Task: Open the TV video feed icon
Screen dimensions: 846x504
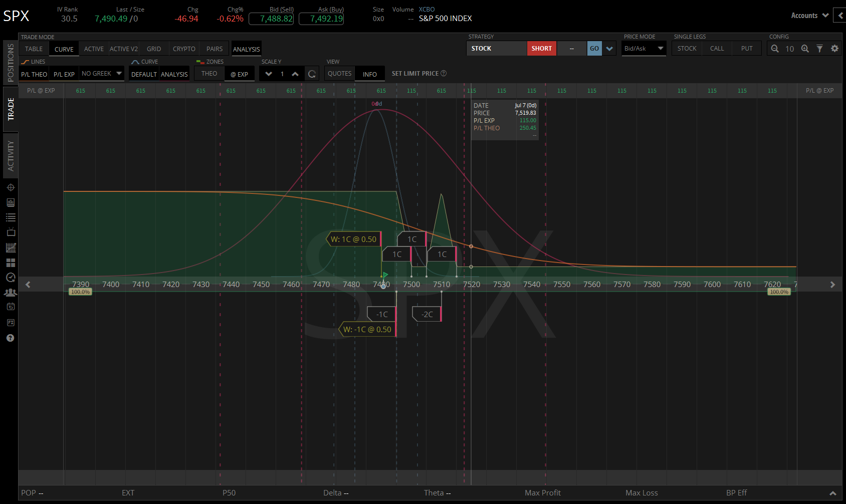Action: pyautogui.click(x=11, y=232)
